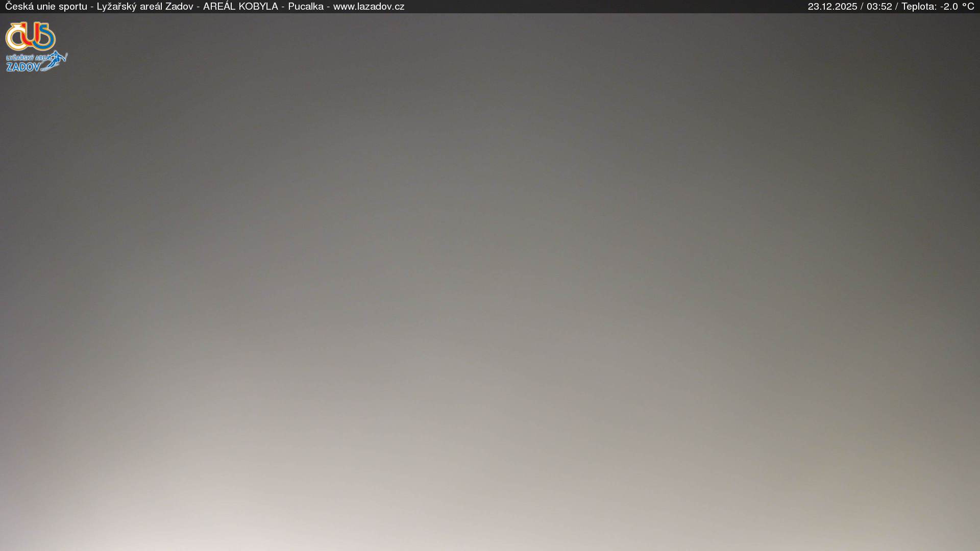Click the Česká unie sportu header text

[46, 7]
